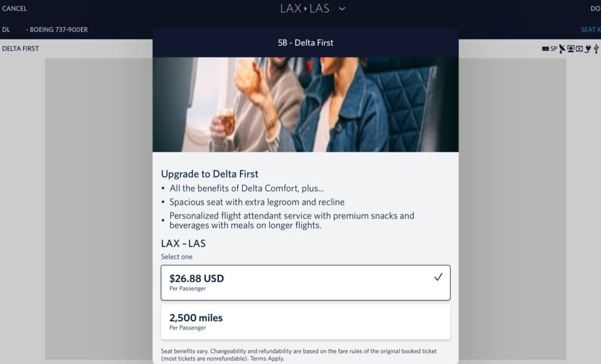
Task: Select the SP SkyPriority indicator icon
Action: [x=554, y=49]
